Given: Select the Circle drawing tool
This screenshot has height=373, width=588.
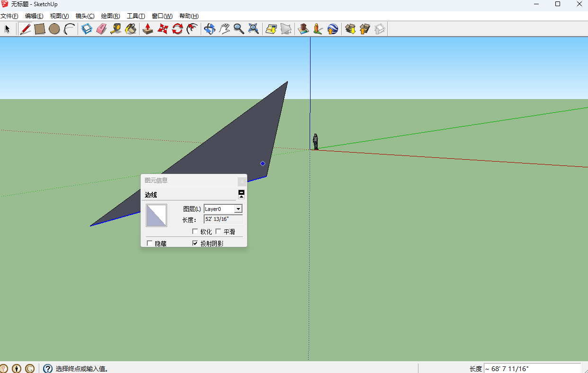Looking at the screenshot, I should pyautogui.click(x=54, y=29).
